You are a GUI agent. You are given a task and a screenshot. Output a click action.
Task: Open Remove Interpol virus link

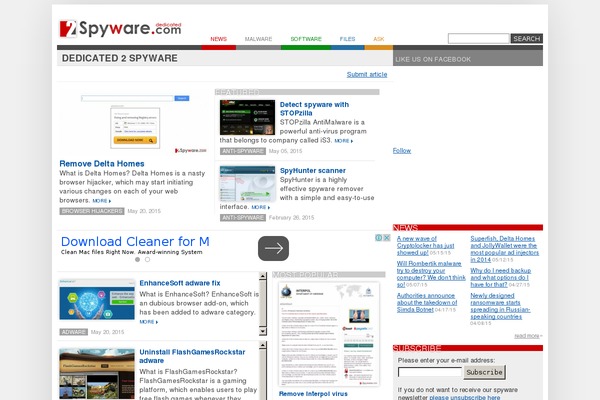pyautogui.click(x=313, y=394)
